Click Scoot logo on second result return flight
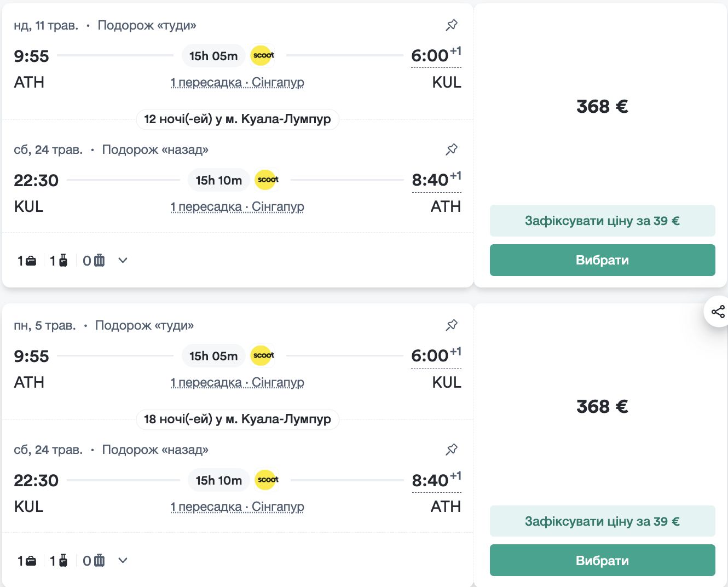Image resolution: width=728 pixels, height=587 pixels. [267, 480]
